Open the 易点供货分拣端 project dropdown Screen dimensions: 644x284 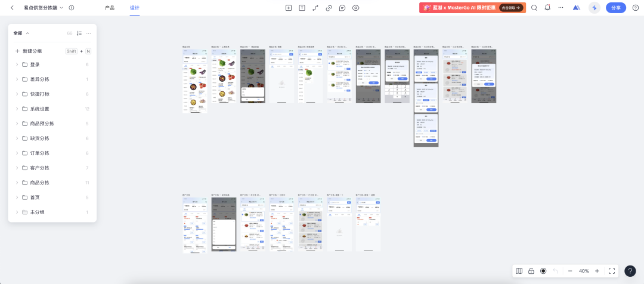pyautogui.click(x=61, y=8)
